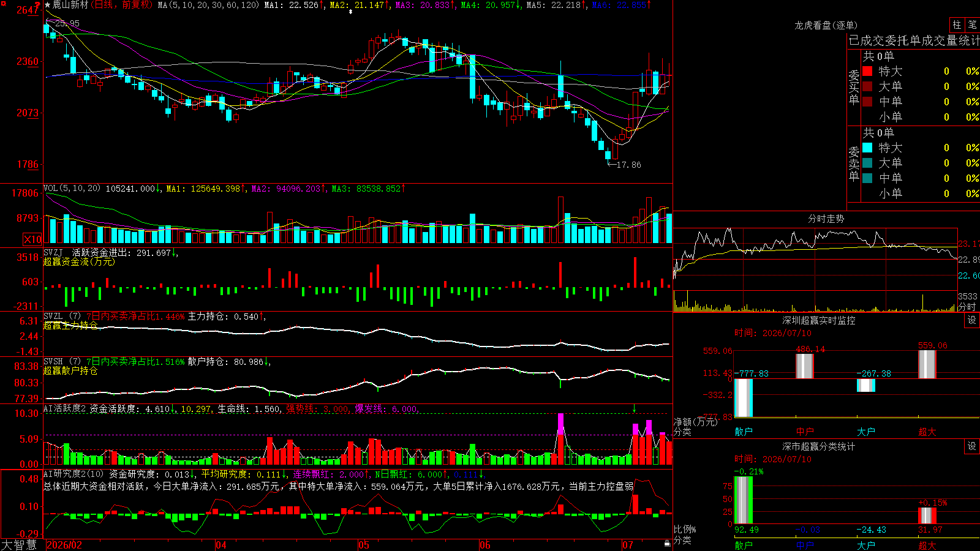Click the teal 大单 sell-order swatch
Screen dimensions: 980x551
867,163
